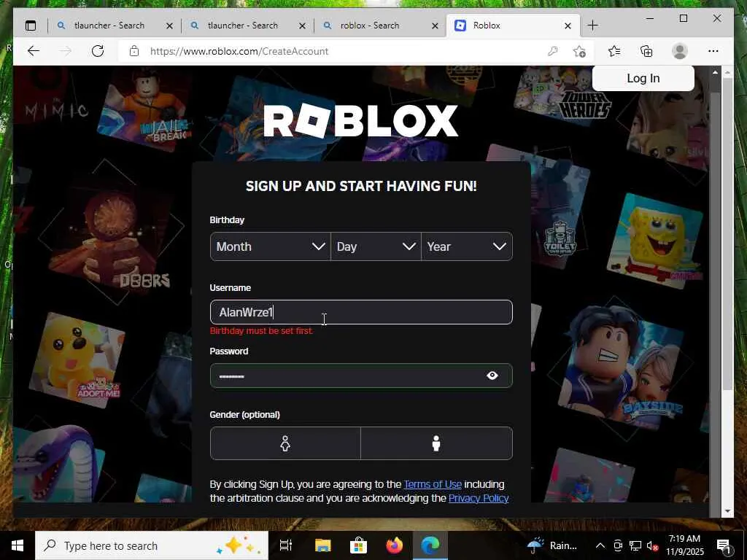Open the Collections icon
The height and width of the screenshot is (560, 747).
point(646,51)
